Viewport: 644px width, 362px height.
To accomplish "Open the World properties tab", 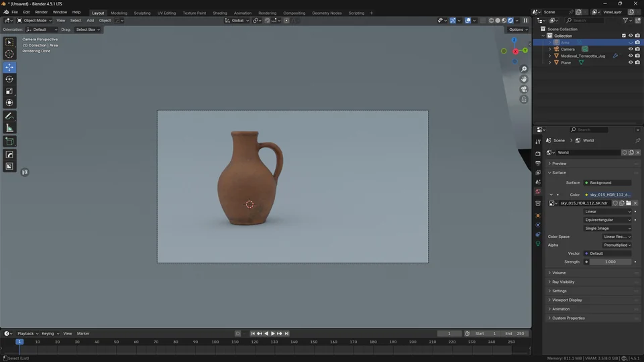I will (x=538, y=191).
